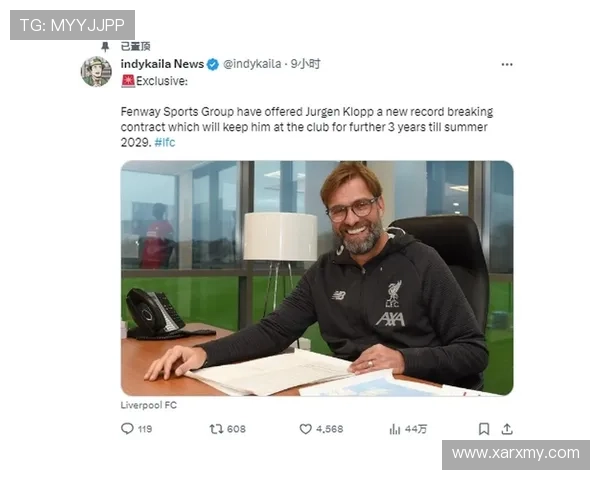This screenshot has width=600, height=480.
Task: Click the blue verified badge
Action: coord(213,64)
